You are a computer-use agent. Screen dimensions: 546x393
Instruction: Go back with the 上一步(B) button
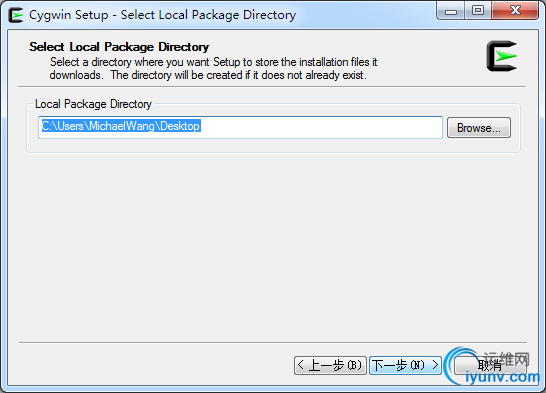click(330, 365)
